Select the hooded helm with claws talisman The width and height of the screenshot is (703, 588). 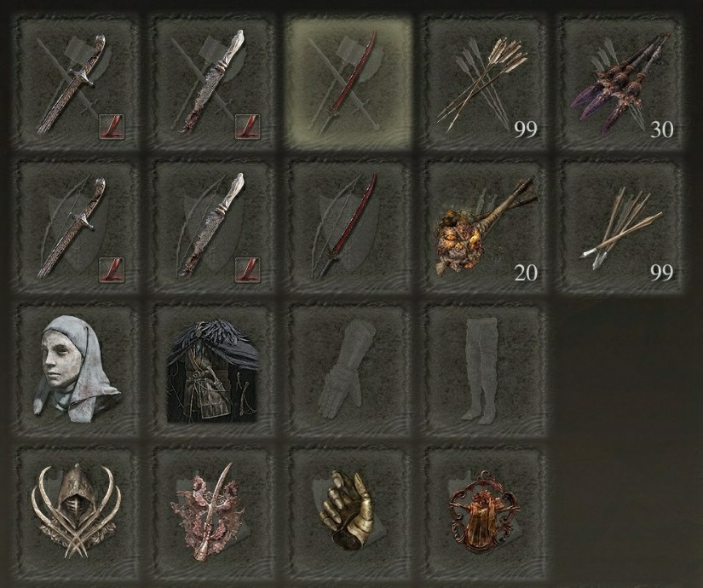pyautogui.click(x=76, y=511)
